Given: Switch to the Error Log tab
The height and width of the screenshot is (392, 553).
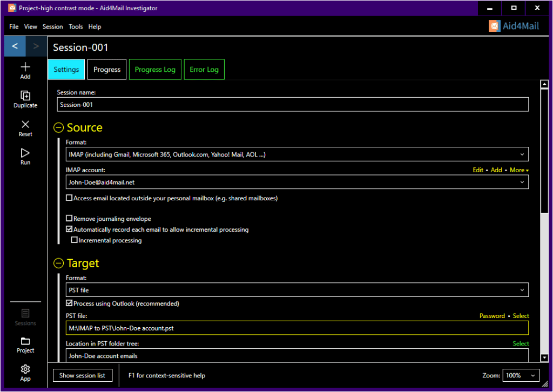Looking at the screenshot, I should (x=204, y=70).
